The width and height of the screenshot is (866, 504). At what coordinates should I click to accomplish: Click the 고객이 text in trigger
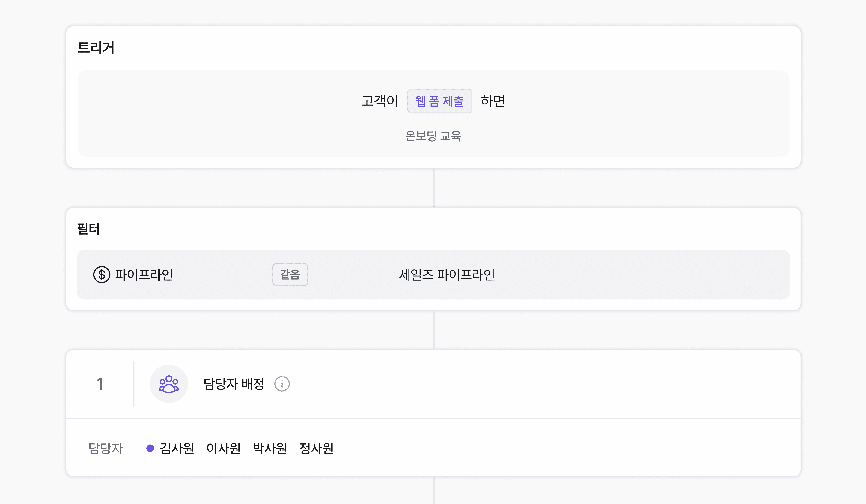tap(380, 101)
